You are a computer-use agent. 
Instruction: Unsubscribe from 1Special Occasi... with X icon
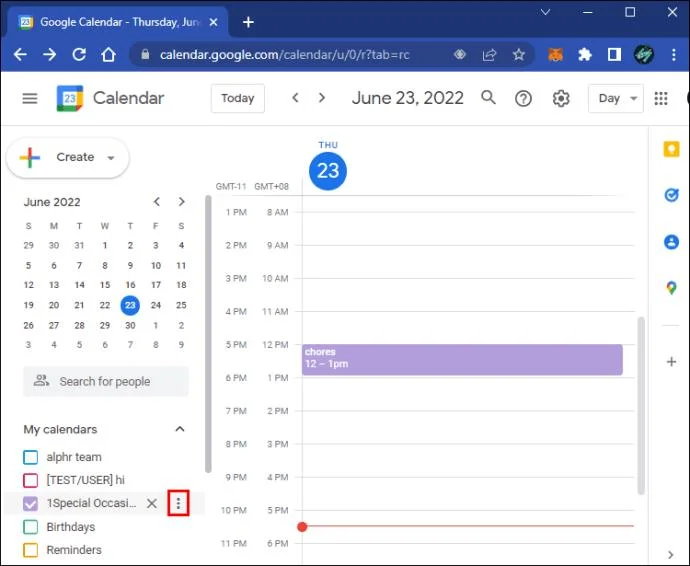click(152, 503)
